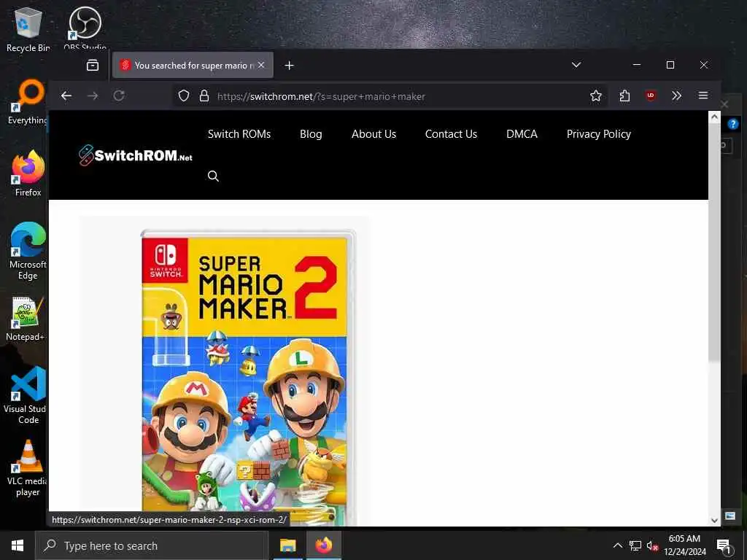Show site security info via padlock icon
This screenshot has height=560, width=747.
coord(204,96)
